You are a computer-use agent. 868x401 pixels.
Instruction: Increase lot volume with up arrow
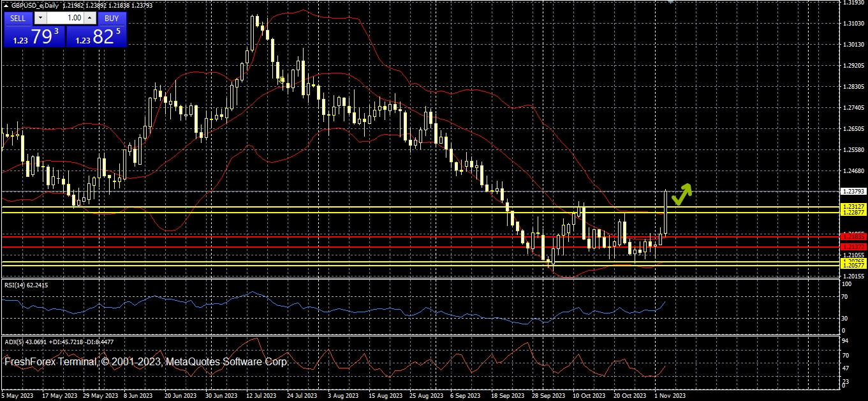point(89,19)
